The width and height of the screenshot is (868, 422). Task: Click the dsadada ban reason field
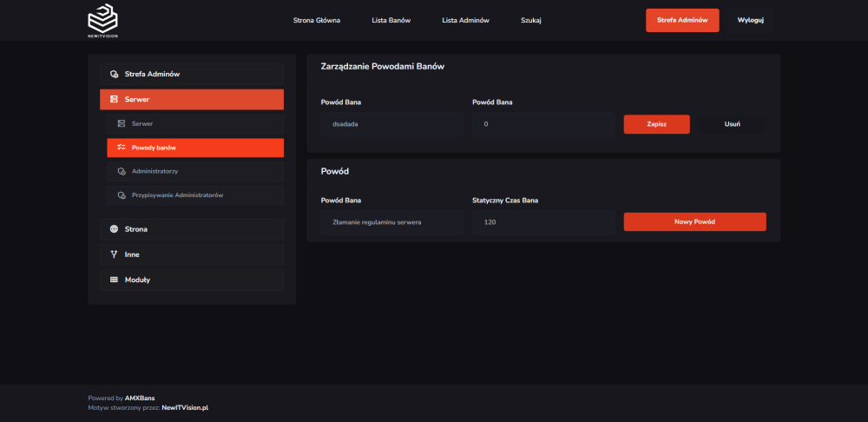click(392, 124)
